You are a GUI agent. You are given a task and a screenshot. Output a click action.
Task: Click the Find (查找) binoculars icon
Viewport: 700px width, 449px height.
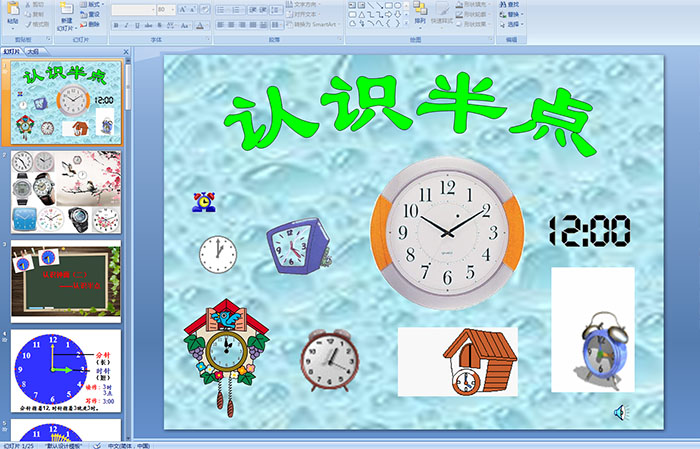(x=503, y=4)
